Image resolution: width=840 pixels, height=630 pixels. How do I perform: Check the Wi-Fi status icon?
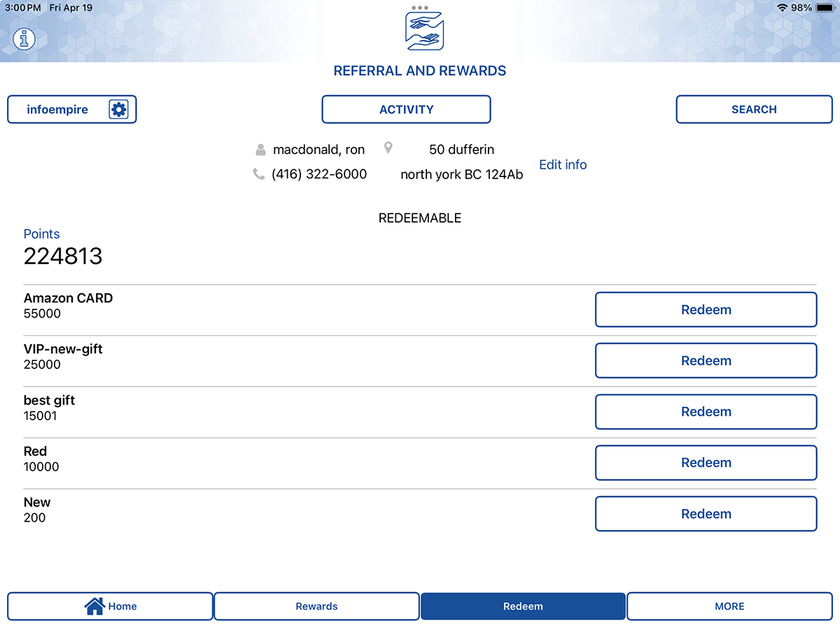(782, 8)
